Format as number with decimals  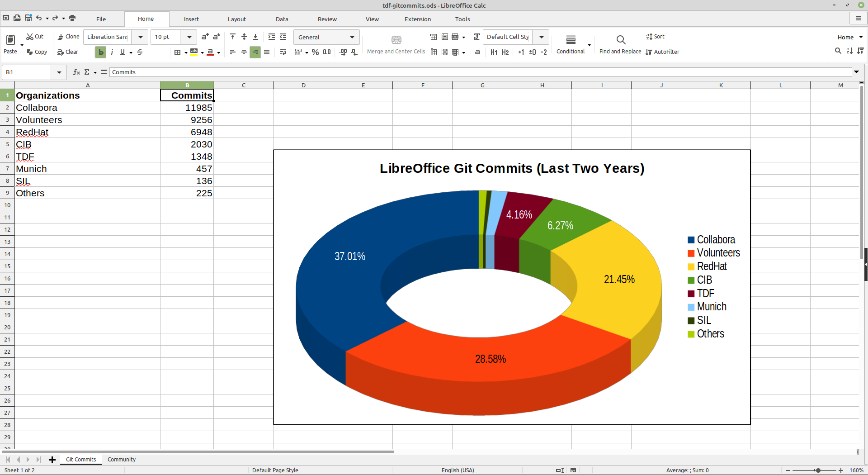pyautogui.click(x=327, y=52)
